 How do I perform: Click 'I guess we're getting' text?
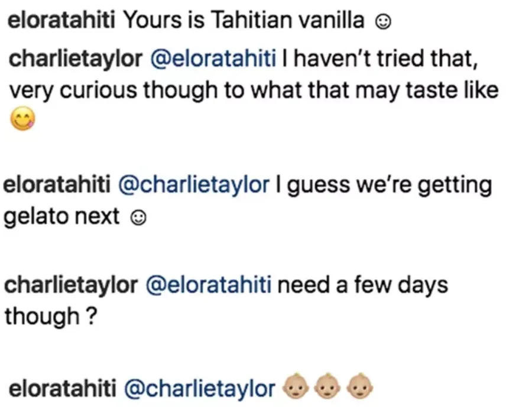coord(384,185)
